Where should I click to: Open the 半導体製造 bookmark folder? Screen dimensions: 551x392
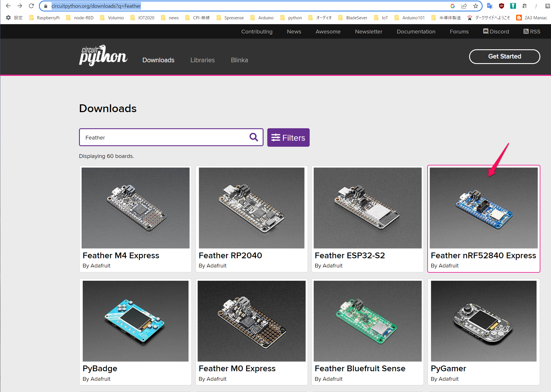[446, 18]
